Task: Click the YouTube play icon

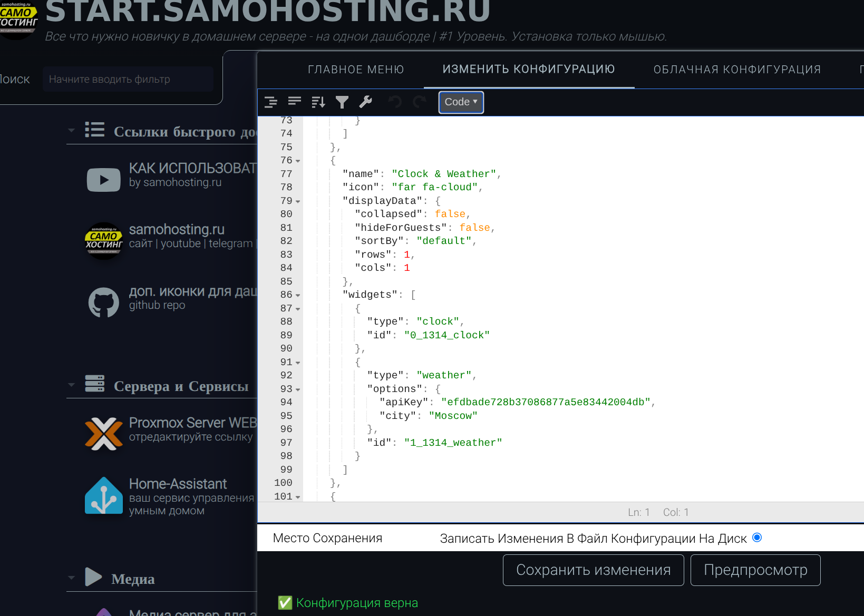Action: [104, 180]
